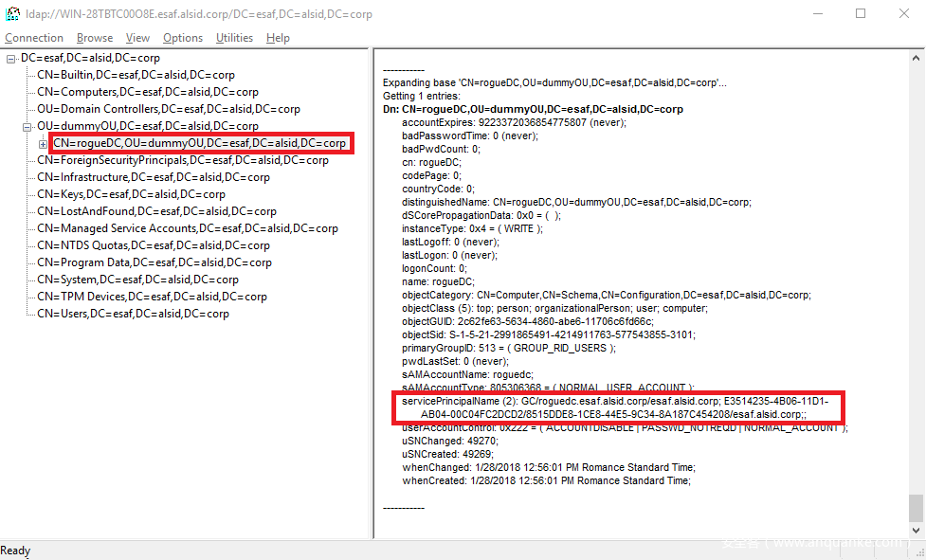Open the View menu

point(137,38)
